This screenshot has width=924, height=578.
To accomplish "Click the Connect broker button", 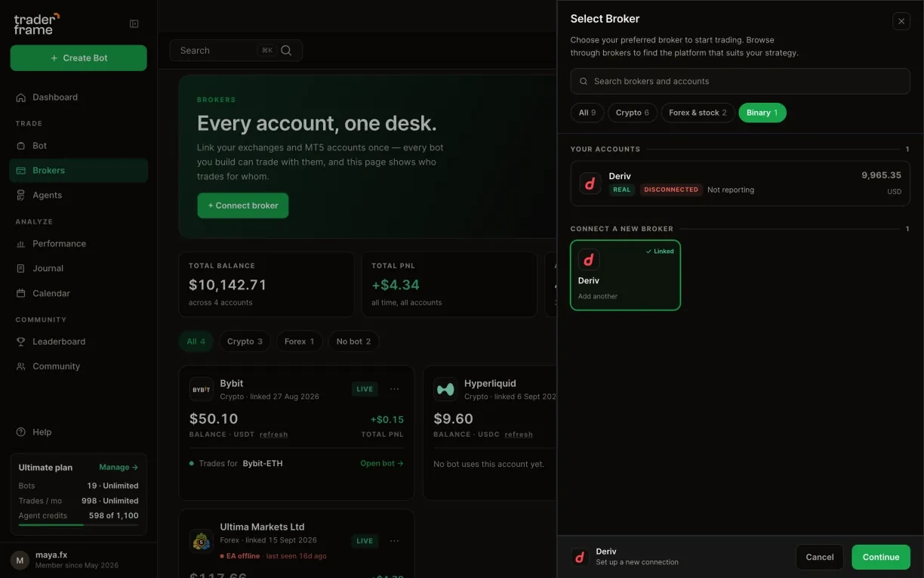I will pos(243,206).
